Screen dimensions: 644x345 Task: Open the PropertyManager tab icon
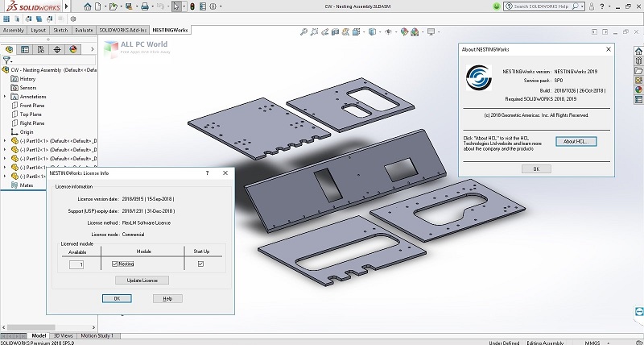point(24,48)
